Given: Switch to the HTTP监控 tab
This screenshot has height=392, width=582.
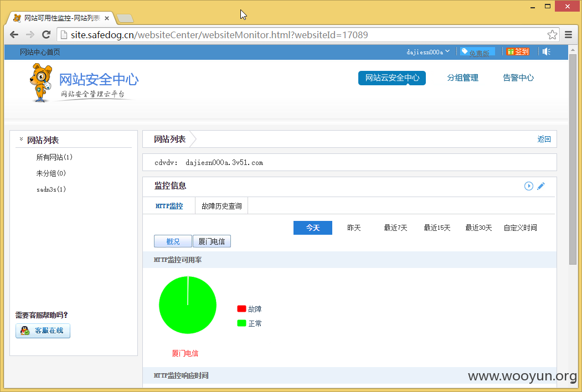Looking at the screenshot, I should point(169,206).
